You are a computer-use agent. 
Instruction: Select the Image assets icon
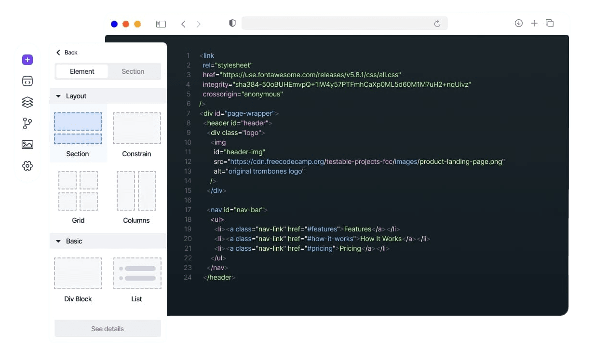[x=27, y=144]
